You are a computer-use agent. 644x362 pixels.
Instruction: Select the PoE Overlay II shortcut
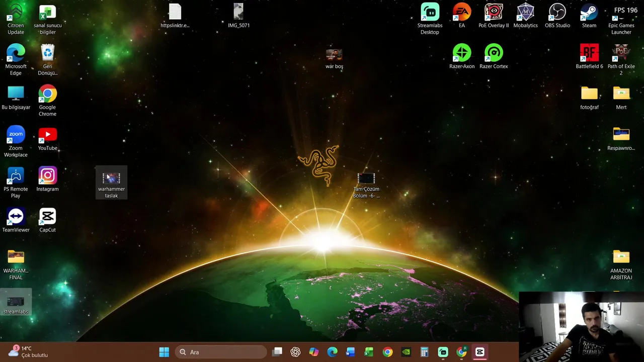(494, 16)
